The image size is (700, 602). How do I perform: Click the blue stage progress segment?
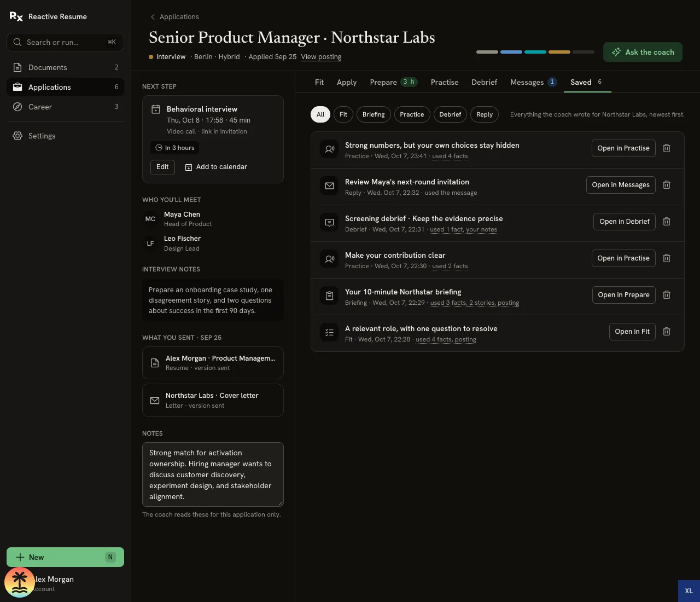pyautogui.click(x=511, y=52)
